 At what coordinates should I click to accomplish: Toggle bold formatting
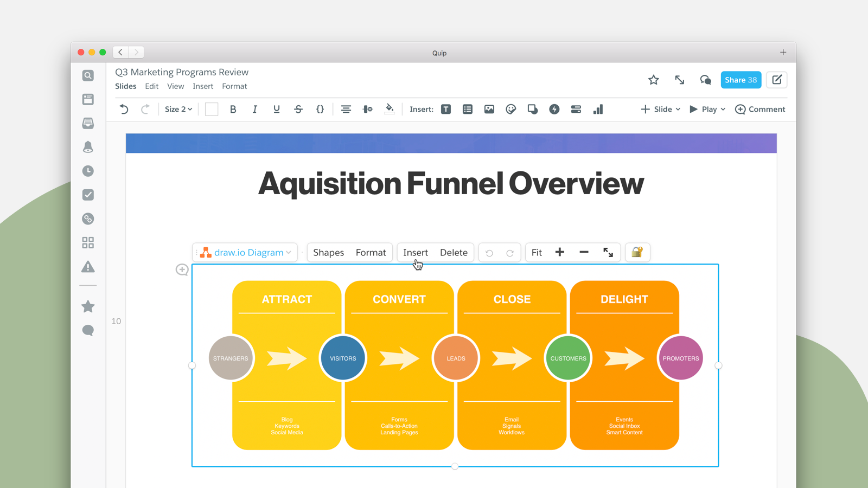pos(233,110)
